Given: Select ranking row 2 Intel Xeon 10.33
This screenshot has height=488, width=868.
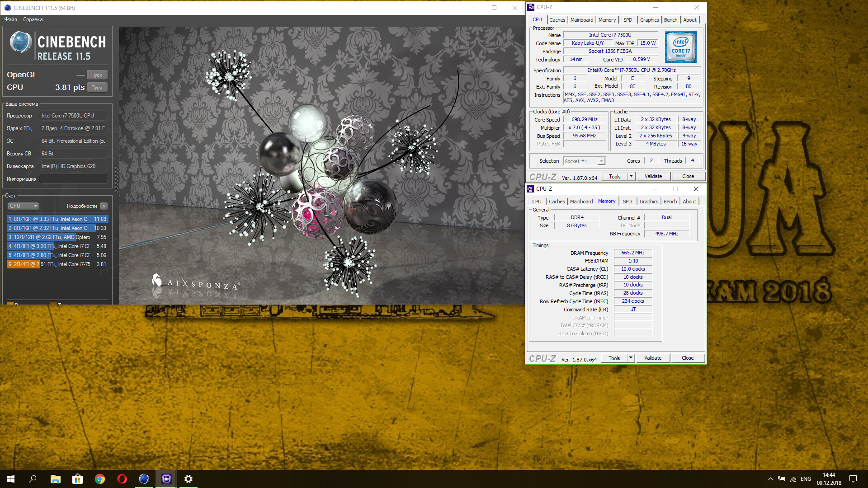Looking at the screenshot, I should [x=57, y=228].
